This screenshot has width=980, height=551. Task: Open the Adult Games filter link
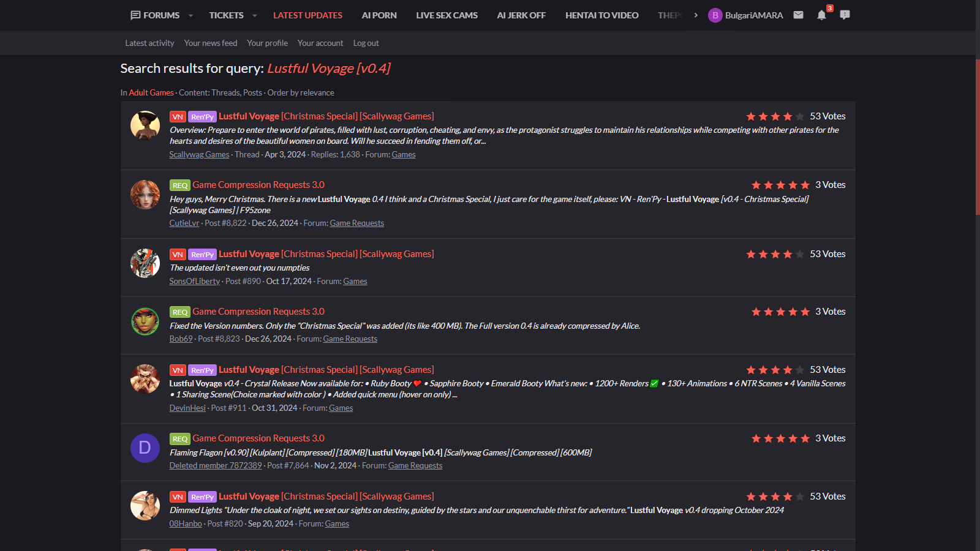click(151, 93)
